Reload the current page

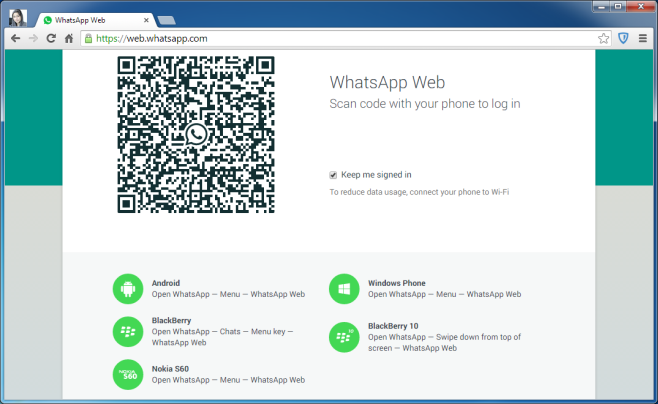coord(50,38)
